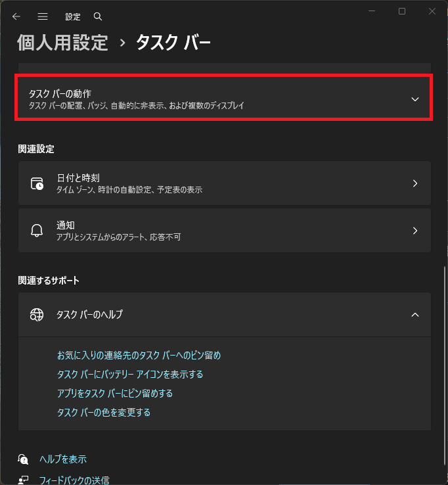Open 通知 via its right chevron
Image resolution: width=448 pixels, height=485 pixels.
point(415,231)
